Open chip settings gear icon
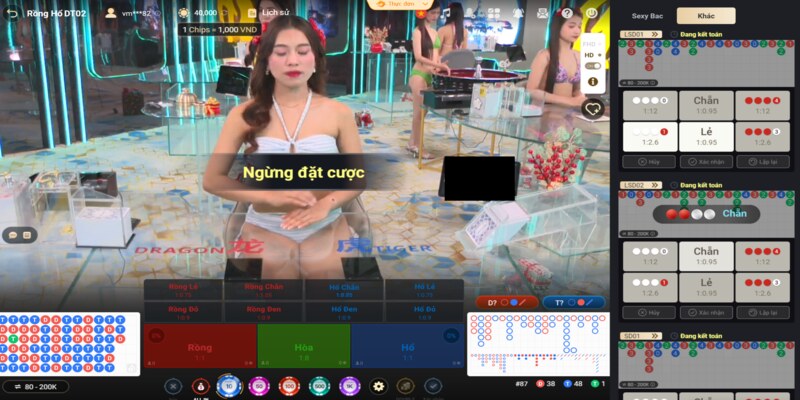 coord(378,386)
